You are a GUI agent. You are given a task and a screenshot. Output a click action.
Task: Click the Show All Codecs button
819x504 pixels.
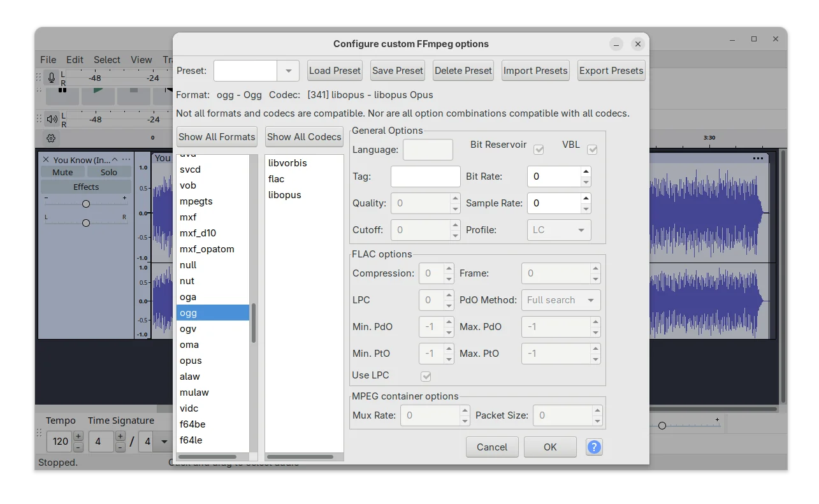(304, 137)
